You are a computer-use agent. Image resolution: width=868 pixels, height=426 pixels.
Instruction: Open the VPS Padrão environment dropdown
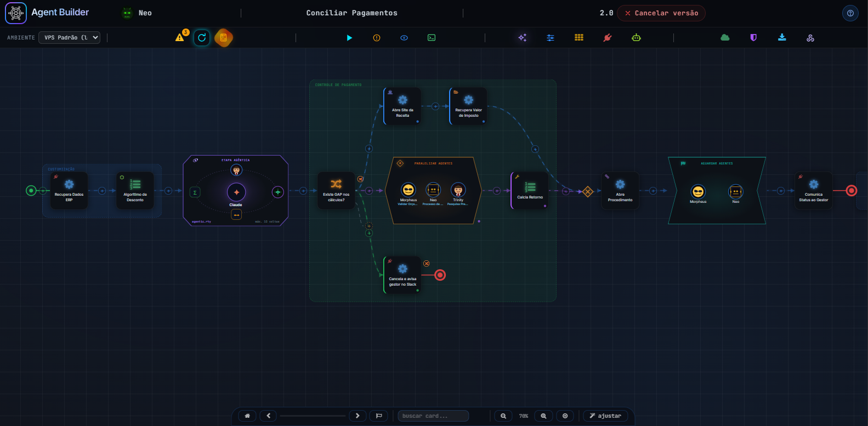(70, 37)
